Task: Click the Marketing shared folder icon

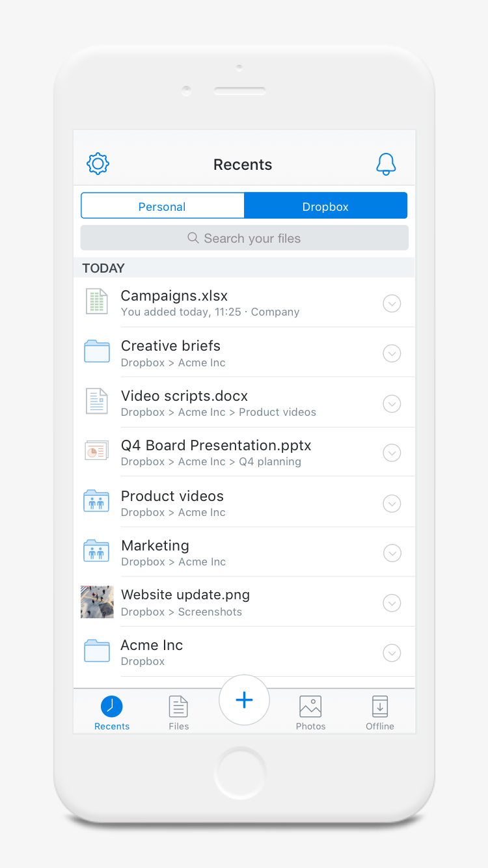Action: [x=97, y=551]
